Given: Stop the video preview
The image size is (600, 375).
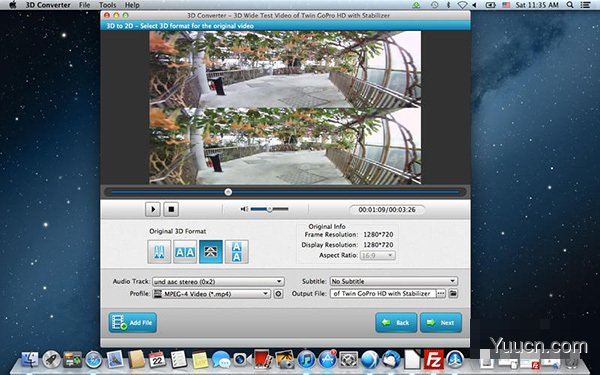Looking at the screenshot, I should pyautogui.click(x=171, y=209).
